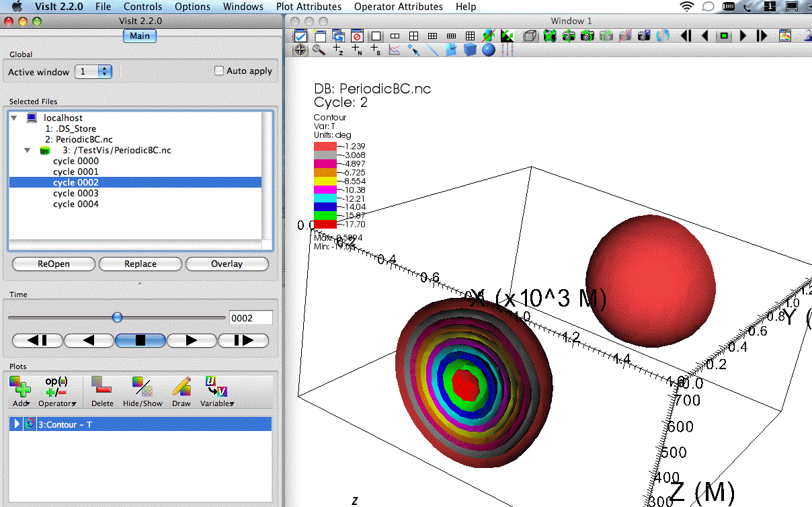Open the Plot Attributes menu

coord(309,7)
